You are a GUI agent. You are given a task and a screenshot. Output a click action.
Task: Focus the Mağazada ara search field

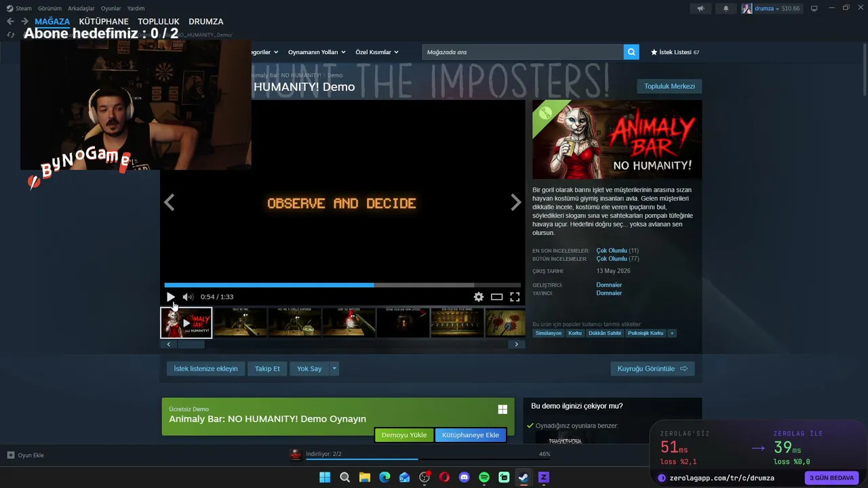click(x=523, y=52)
